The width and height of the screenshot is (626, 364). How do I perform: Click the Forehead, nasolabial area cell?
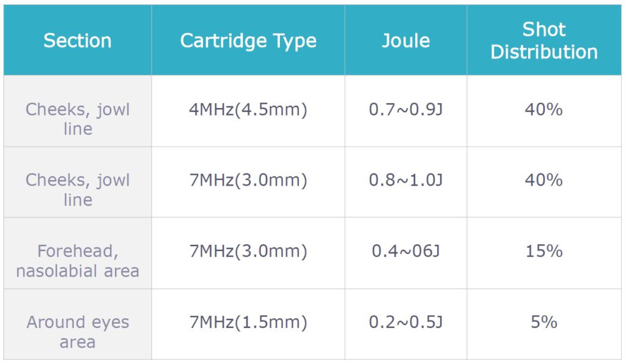pos(78,261)
